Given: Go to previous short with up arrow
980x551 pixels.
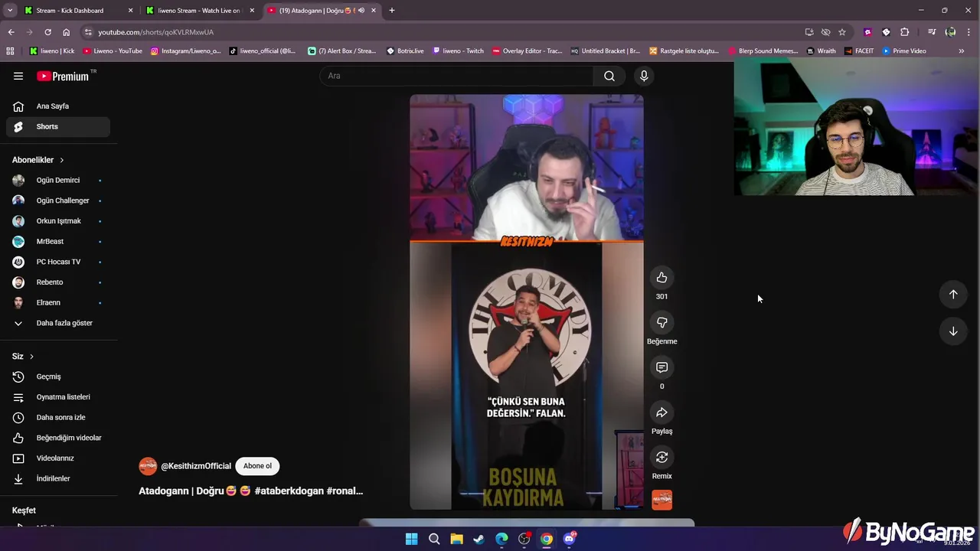Looking at the screenshot, I should 953,295.
